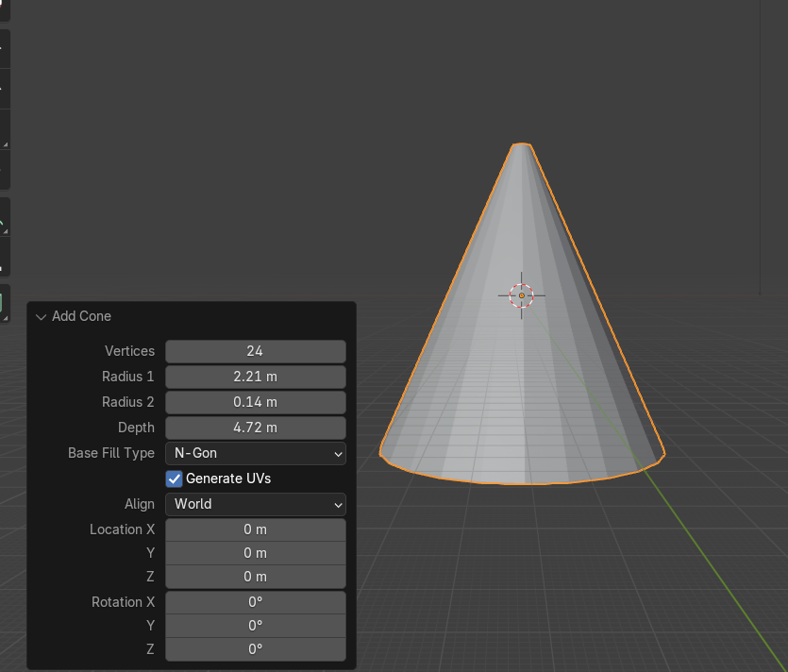Click the Location Z value field
Image resolution: width=788 pixels, height=672 pixels.
[x=255, y=577]
